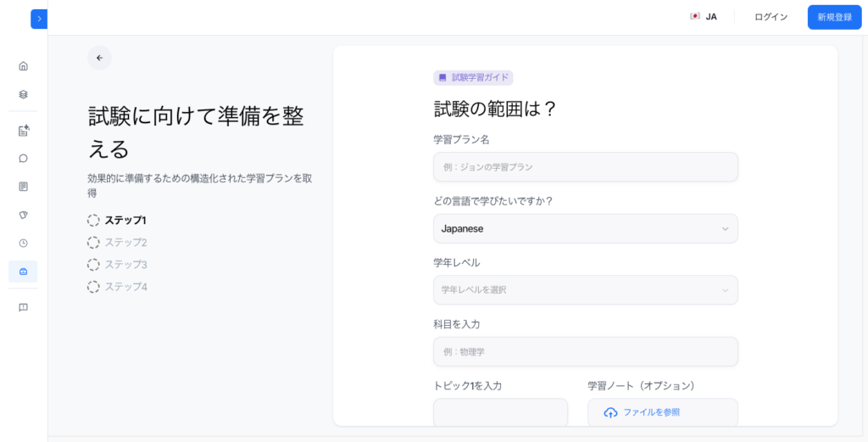Click the stacked layers sidebar icon

tap(23, 94)
